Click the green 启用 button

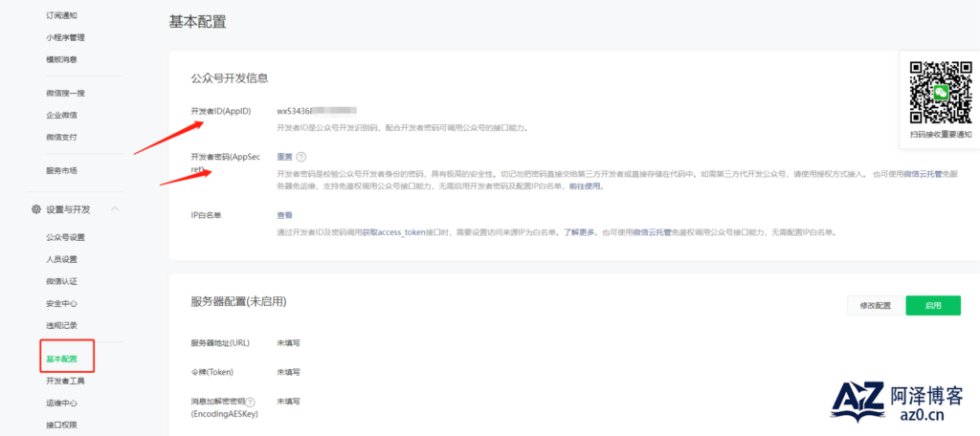click(933, 305)
